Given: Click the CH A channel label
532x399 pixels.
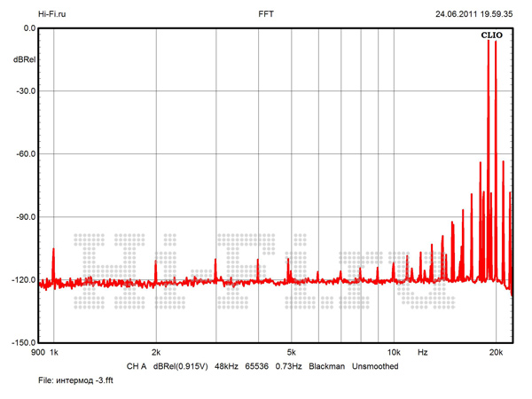Looking at the screenshot, I should pyautogui.click(x=137, y=366).
